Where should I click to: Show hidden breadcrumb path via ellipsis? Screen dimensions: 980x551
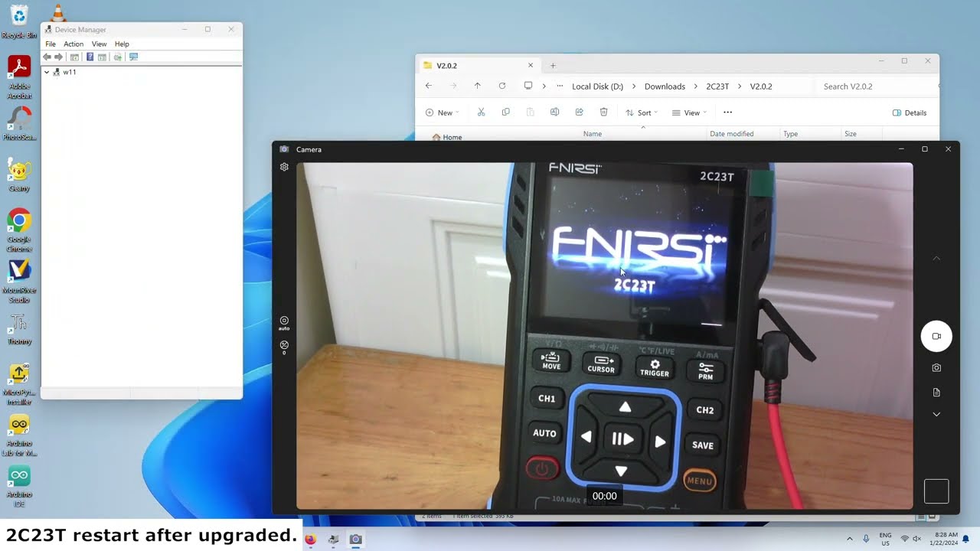(x=560, y=86)
